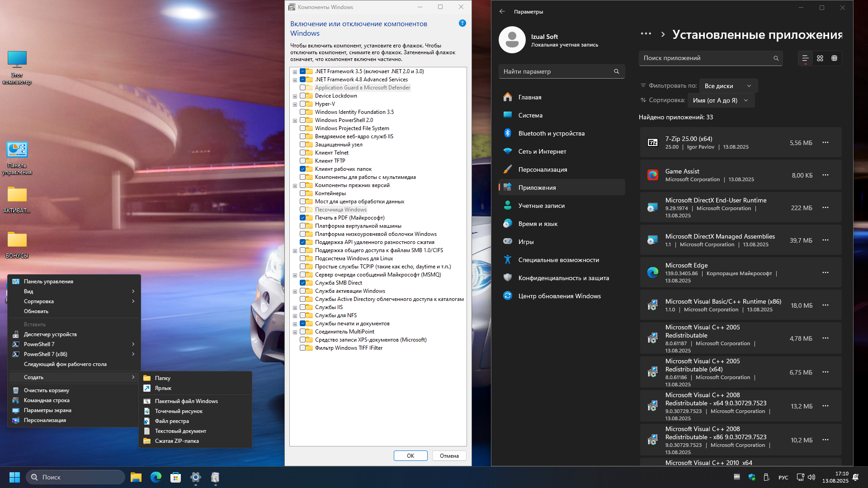Screen dimensions: 868x488
Task: Click Отмена in Компоненты Windows
Action: pyautogui.click(x=449, y=455)
